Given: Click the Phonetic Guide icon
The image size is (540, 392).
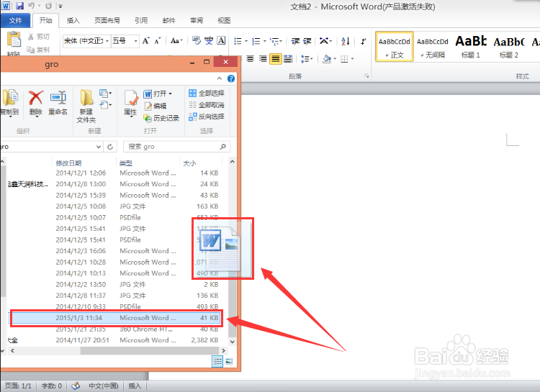Looking at the screenshot, I should (209, 40).
